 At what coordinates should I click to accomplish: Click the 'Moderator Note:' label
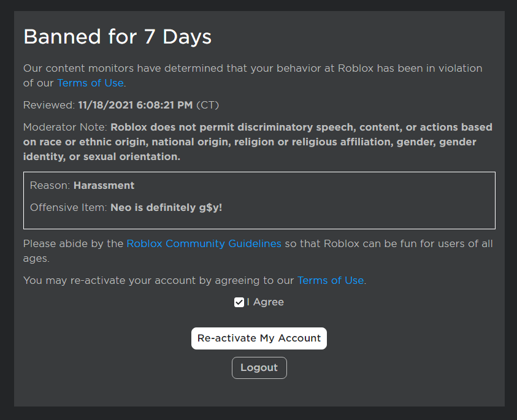tap(65, 128)
